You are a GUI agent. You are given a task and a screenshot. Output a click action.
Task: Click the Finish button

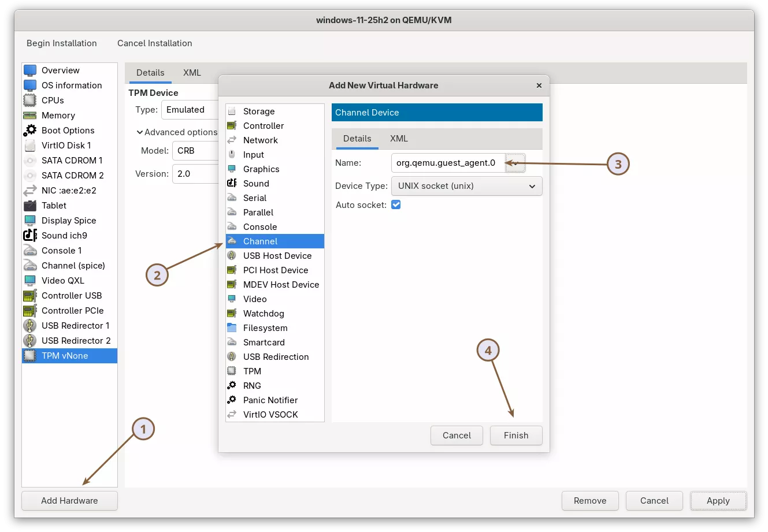click(x=515, y=435)
